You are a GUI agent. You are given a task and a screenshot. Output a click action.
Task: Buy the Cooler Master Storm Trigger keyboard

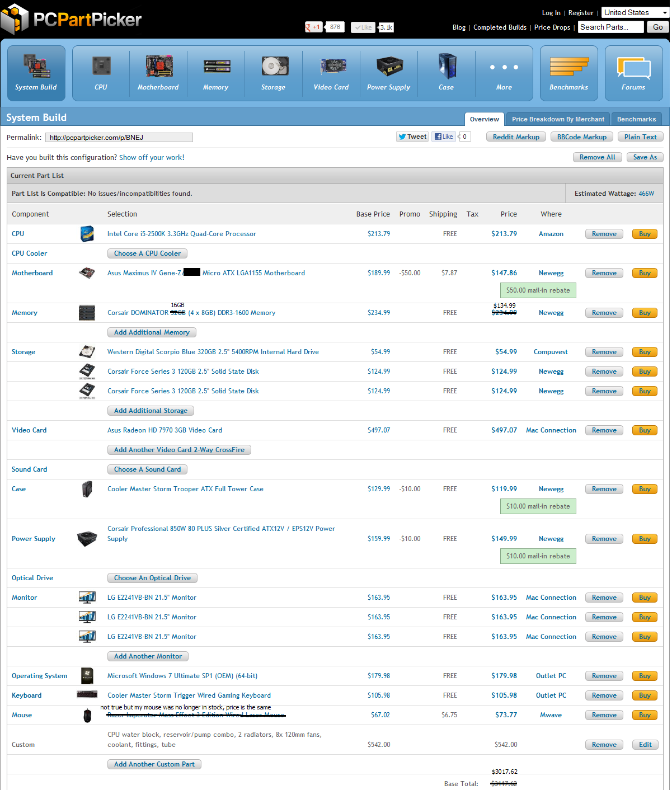(x=645, y=695)
